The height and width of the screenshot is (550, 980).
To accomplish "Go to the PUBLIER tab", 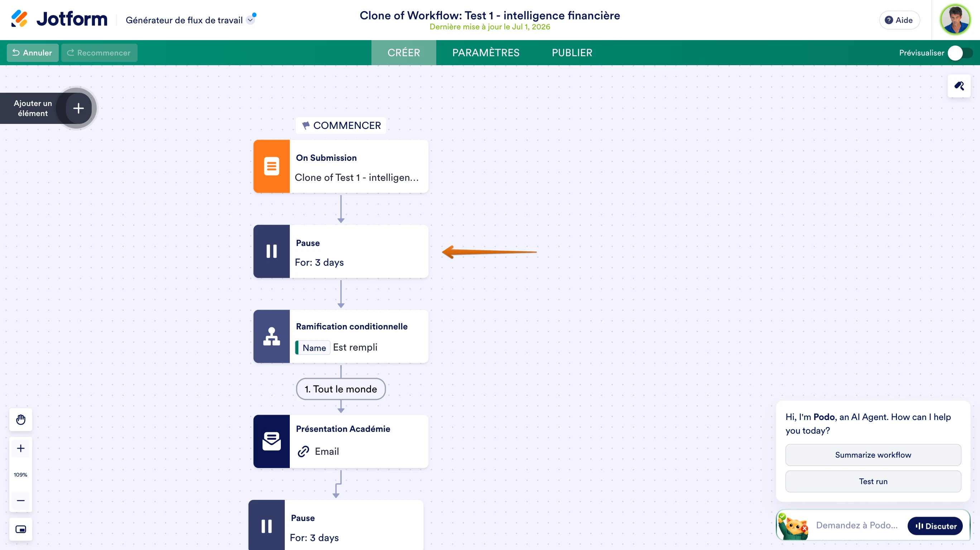I will pos(572,53).
